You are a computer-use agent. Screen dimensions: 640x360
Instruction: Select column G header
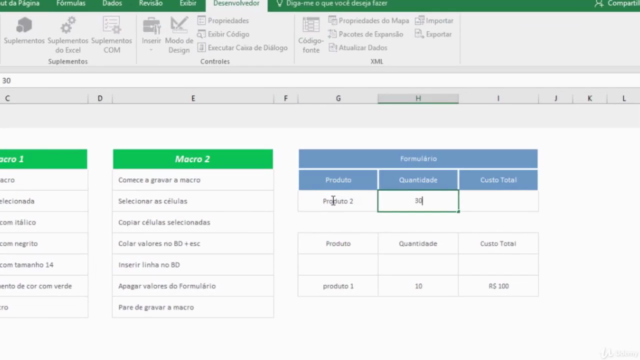tap(338, 98)
